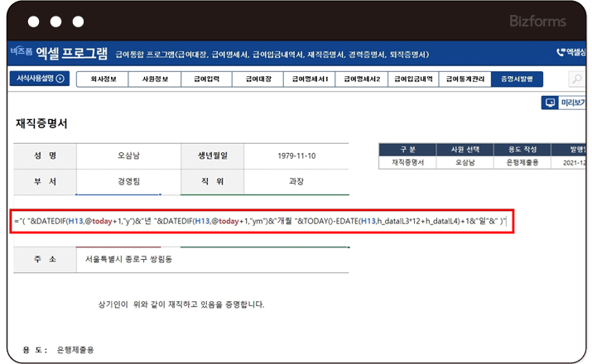Open the 서식사용설명 guide button

click(39, 79)
